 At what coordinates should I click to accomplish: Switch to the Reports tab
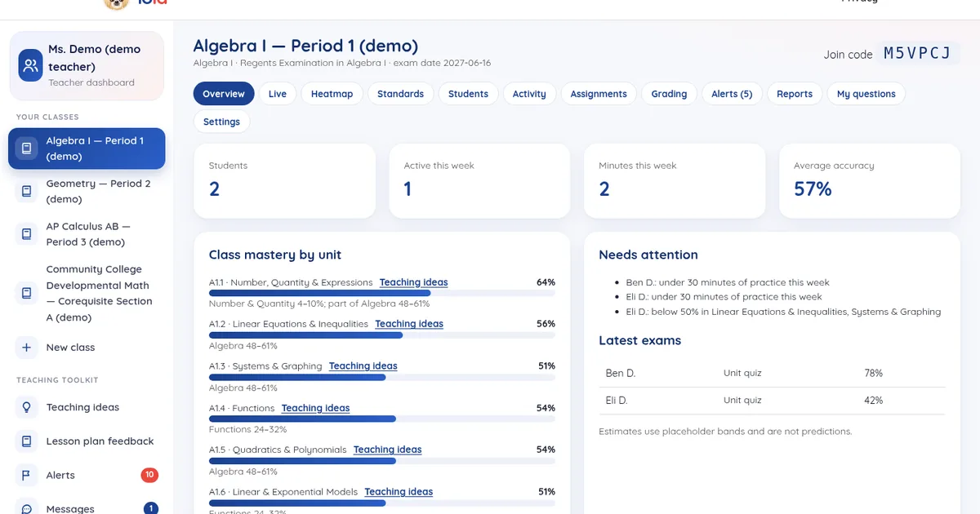795,94
